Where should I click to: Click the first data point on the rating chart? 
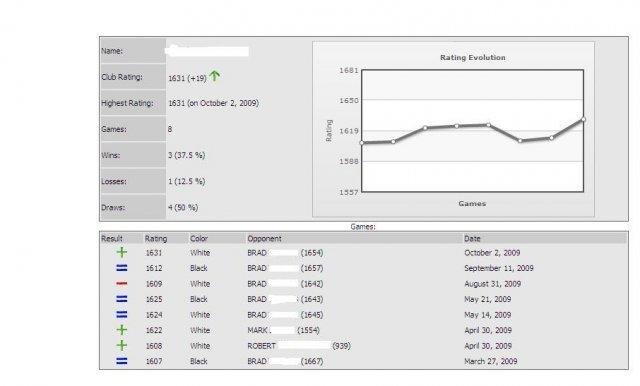point(362,143)
